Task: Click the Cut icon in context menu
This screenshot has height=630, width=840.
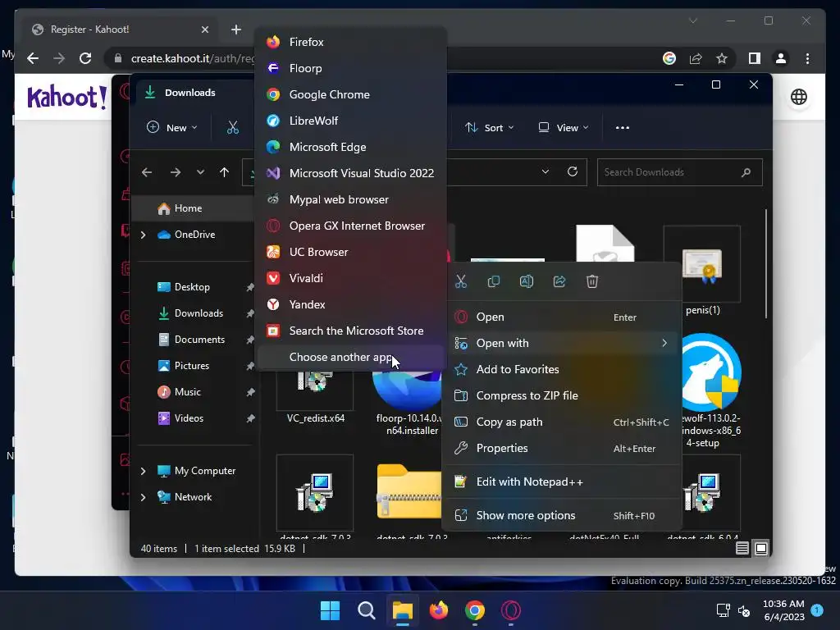Action: (x=461, y=281)
